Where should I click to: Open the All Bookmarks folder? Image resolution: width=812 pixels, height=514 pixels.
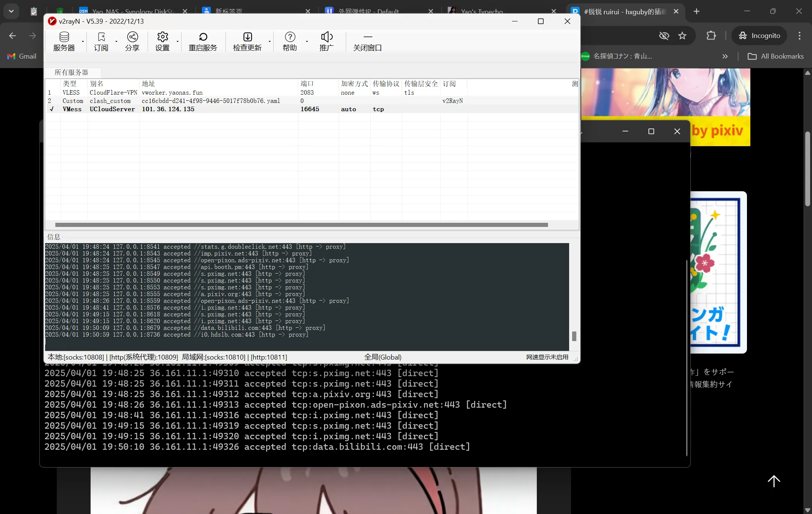[776, 56]
